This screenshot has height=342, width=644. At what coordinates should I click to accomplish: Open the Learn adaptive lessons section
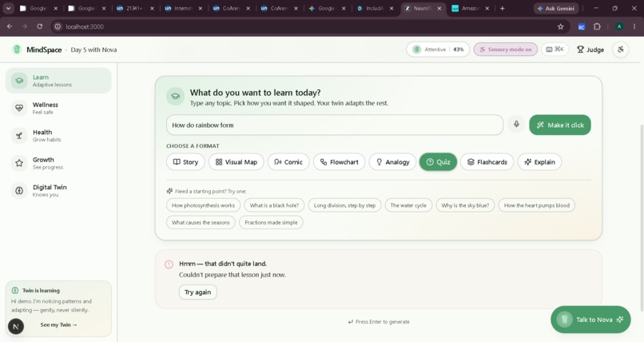(58, 81)
